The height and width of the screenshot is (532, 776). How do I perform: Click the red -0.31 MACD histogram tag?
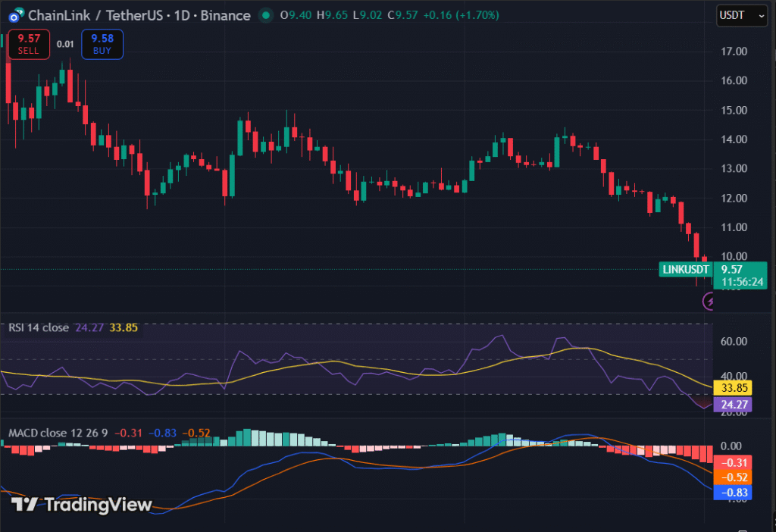[735, 462]
